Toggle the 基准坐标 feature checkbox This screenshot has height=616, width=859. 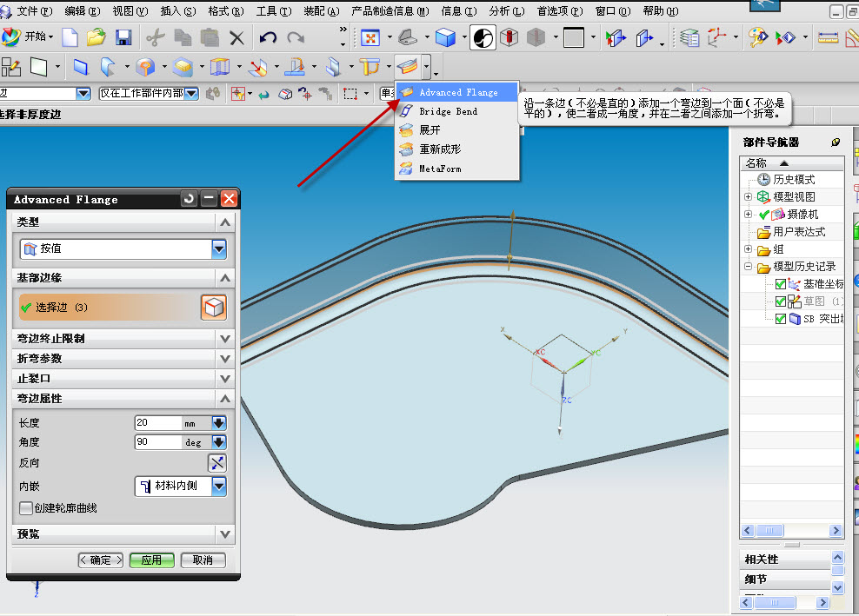point(781,283)
